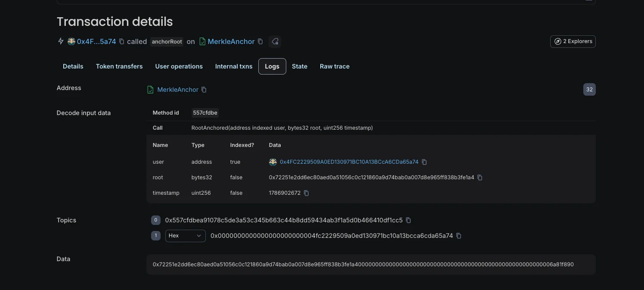The image size is (644, 290).
Task: Click the lightning bolt icon in header
Action: pos(61,41)
